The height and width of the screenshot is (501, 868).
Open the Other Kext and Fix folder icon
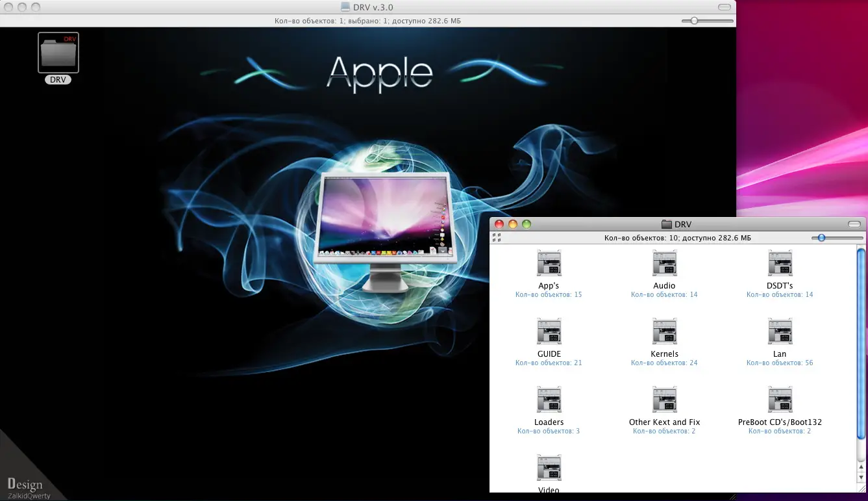coord(664,400)
